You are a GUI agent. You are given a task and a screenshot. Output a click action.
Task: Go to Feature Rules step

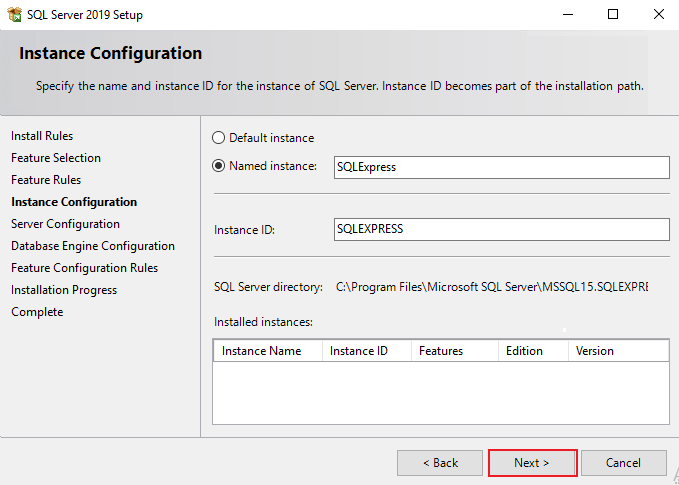pos(46,180)
